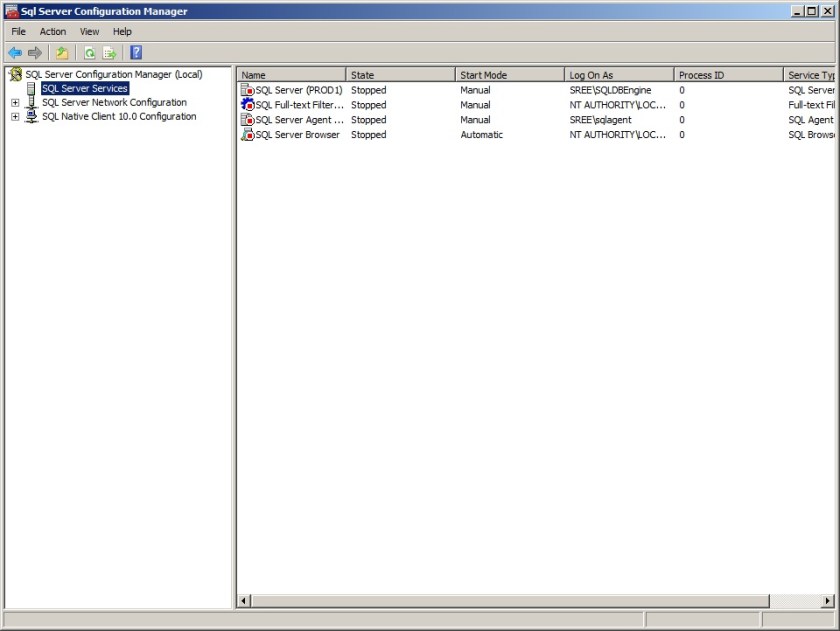Select the root SQL Server Configuration Manager node
The width and height of the screenshot is (840, 631).
tap(113, 74)
